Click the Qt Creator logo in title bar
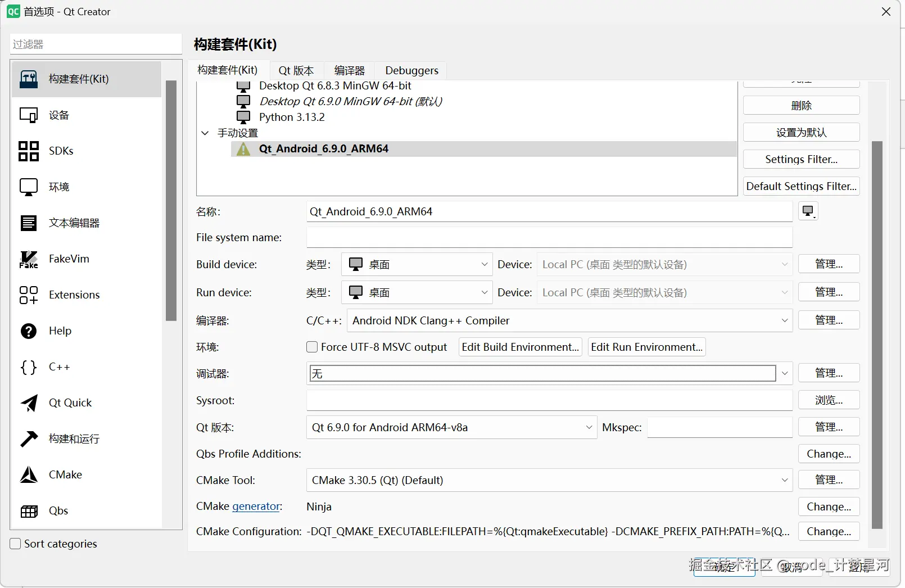This screenshot has height=588, width=905. point(13,11)
